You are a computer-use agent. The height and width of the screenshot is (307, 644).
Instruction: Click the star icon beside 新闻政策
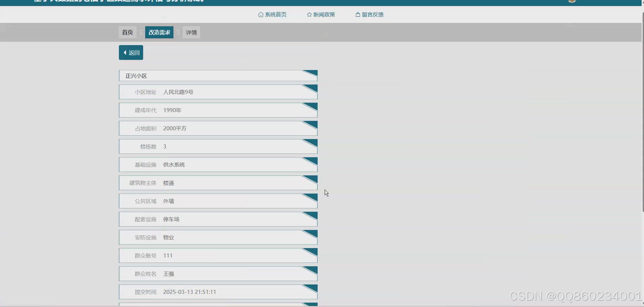309,14
